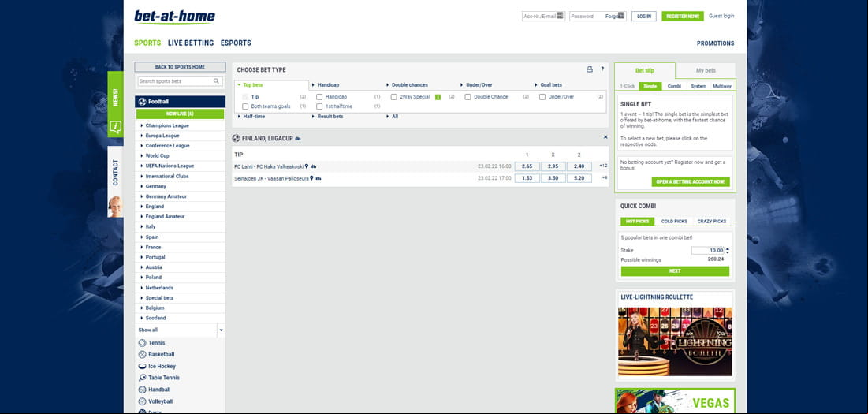Switch to My bets tab
This screenshot has height=414, width=868.
[x=706, y=71]
